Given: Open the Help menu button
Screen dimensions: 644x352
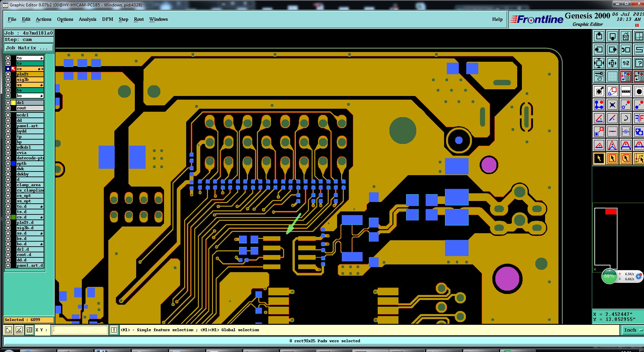Looking at the screenshot, I should click(x=497, y=19).
